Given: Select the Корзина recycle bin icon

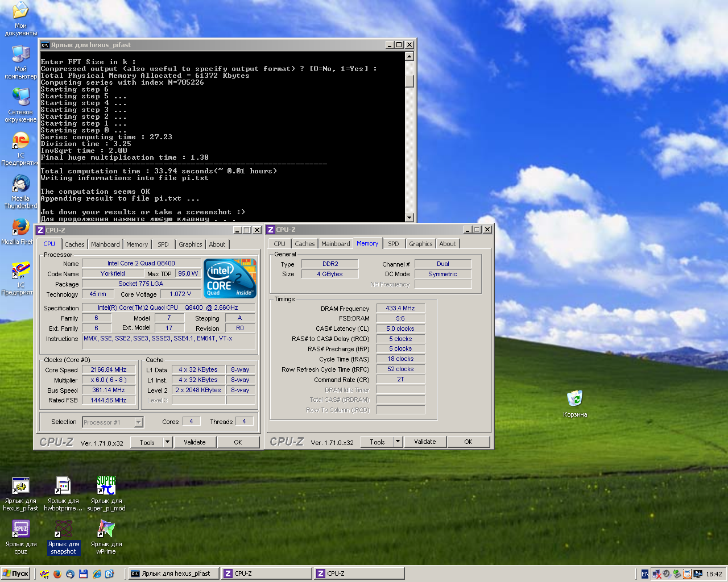Looking at the screenshot, I should (x=575, y=404).
